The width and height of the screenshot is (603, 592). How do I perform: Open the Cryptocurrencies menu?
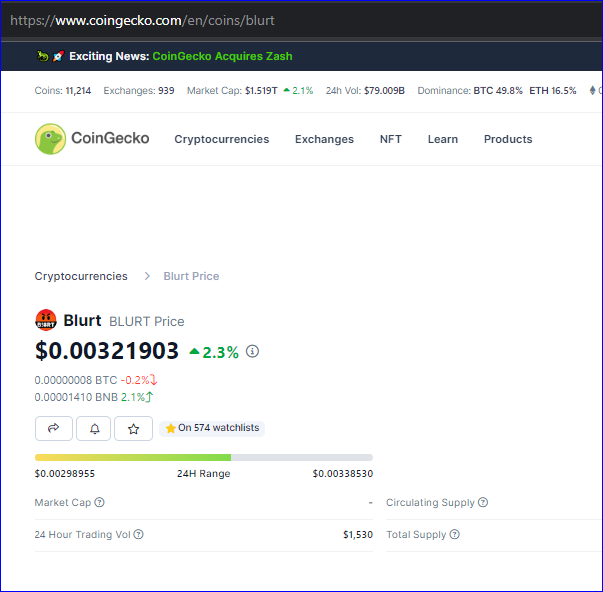point(222,139)
